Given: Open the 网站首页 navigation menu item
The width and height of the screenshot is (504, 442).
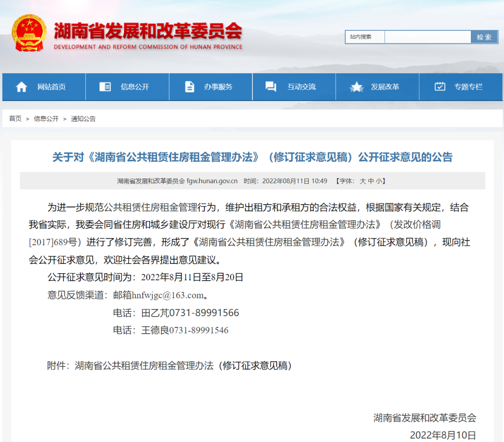Looking at the screenshot, I should click(x=51, y=87).
